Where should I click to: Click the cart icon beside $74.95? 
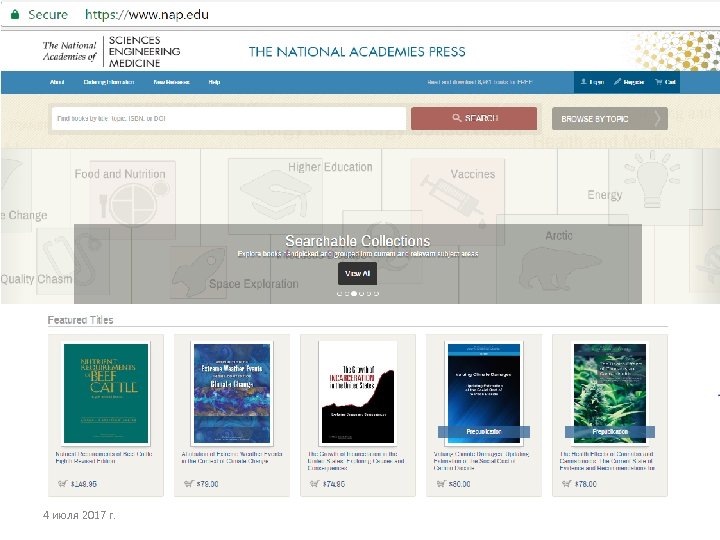(x=315, y=484)
